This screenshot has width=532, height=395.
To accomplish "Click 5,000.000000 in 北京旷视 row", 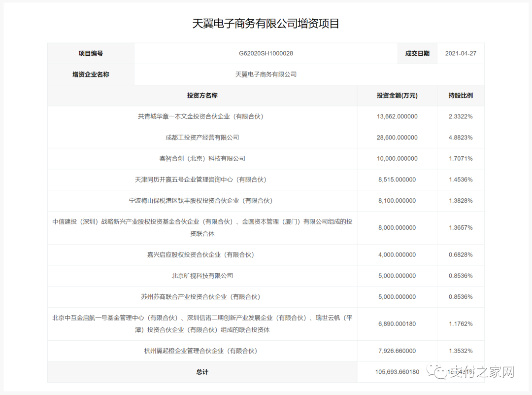I will coord(397,276).
